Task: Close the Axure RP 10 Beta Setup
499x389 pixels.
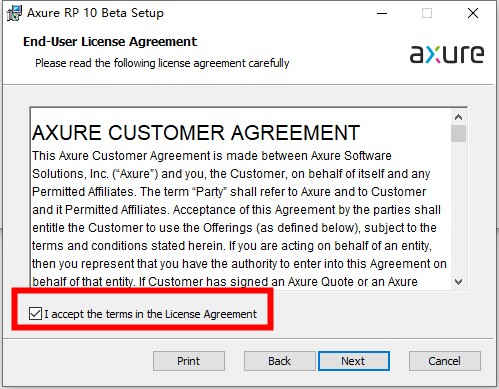Action: coord(473,13)
